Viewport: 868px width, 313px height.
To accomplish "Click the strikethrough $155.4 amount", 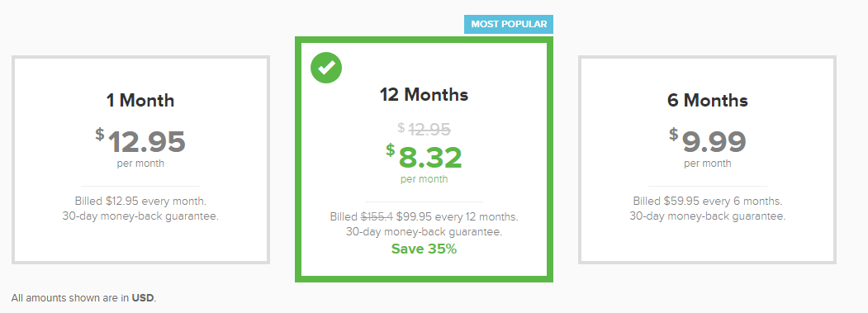I will point(377,216).
